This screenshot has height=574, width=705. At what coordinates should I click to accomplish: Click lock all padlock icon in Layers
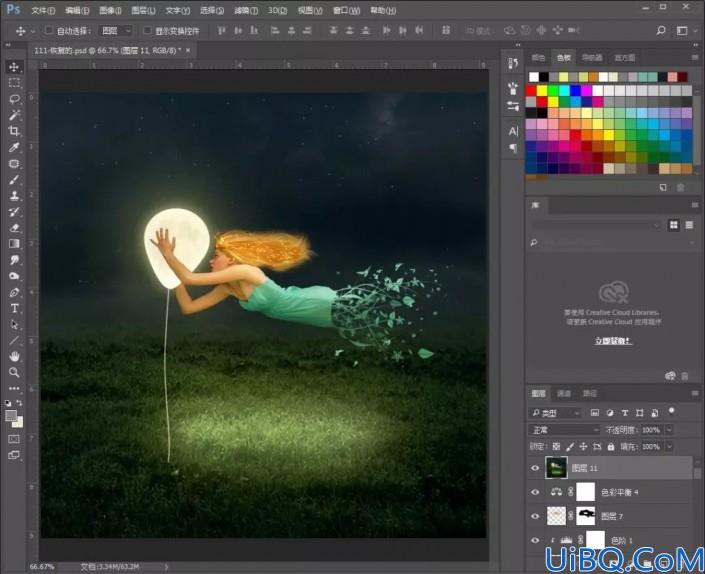pos(611,446)
